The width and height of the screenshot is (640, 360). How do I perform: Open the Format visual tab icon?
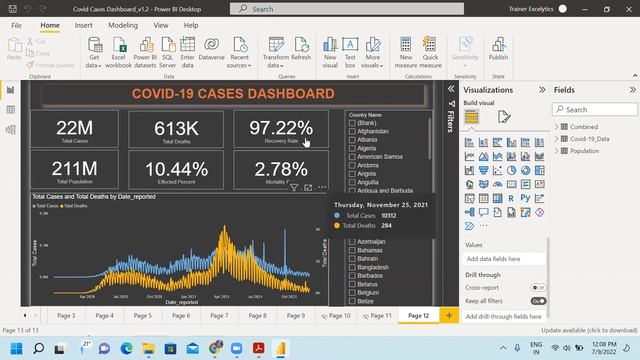pyautogui.click(x=504, y=117)
